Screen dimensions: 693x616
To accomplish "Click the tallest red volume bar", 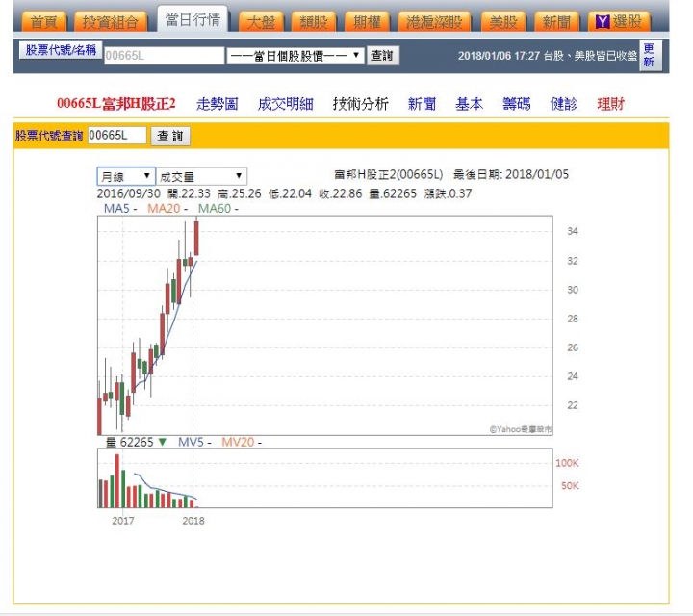I will tap(117, 481).
